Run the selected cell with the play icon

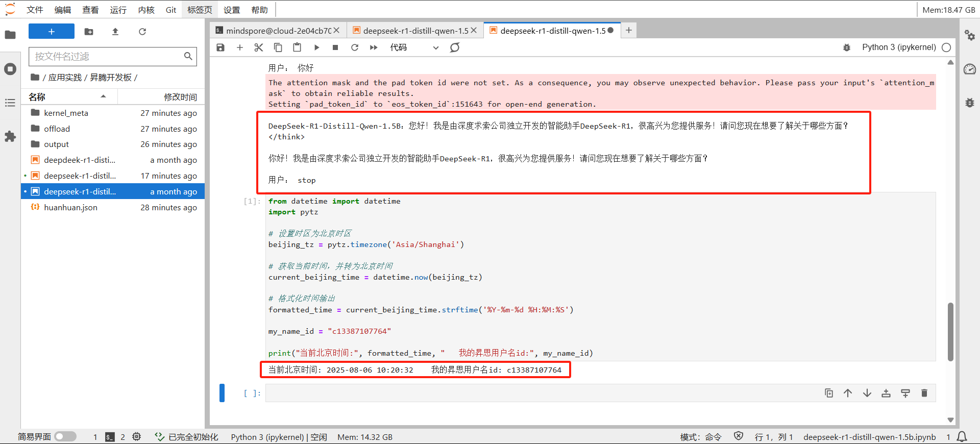pyautogui.click(x=316, y=47)
